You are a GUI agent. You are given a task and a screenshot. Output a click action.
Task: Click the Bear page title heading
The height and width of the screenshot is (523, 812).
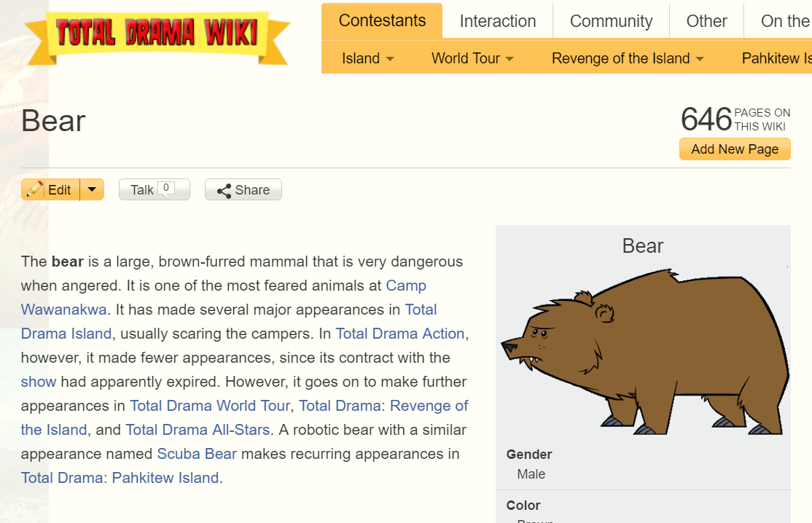coord(53,121)
